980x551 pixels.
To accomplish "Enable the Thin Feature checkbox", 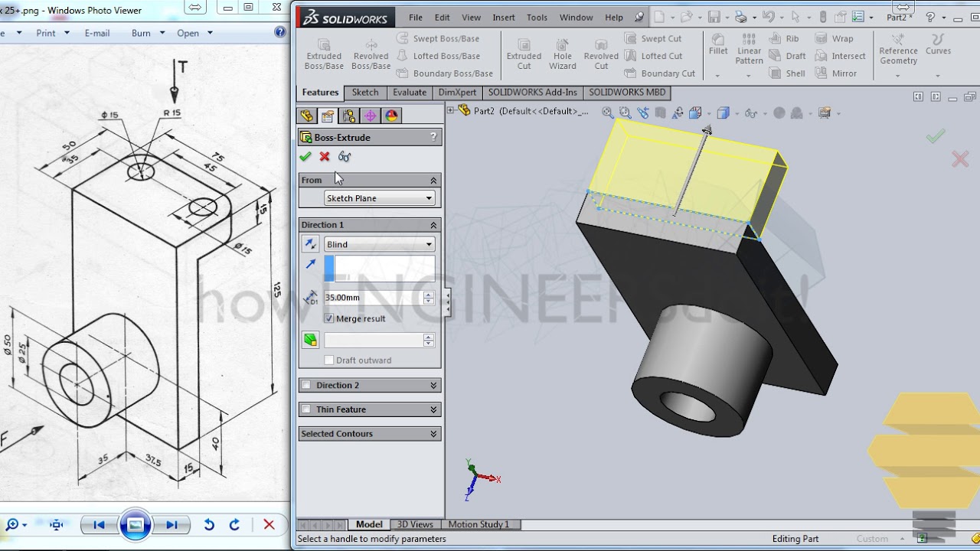I will [x=306, y=409].
